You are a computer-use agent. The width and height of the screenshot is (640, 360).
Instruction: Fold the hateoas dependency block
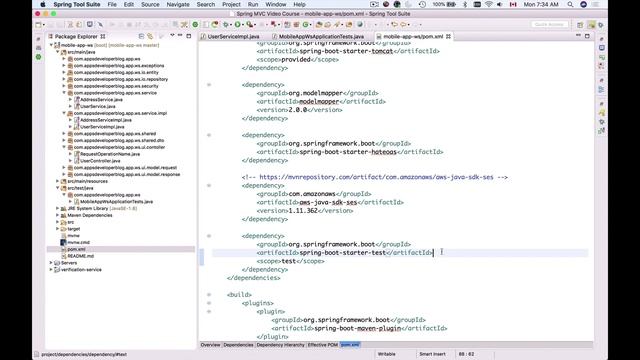[209, 135]
